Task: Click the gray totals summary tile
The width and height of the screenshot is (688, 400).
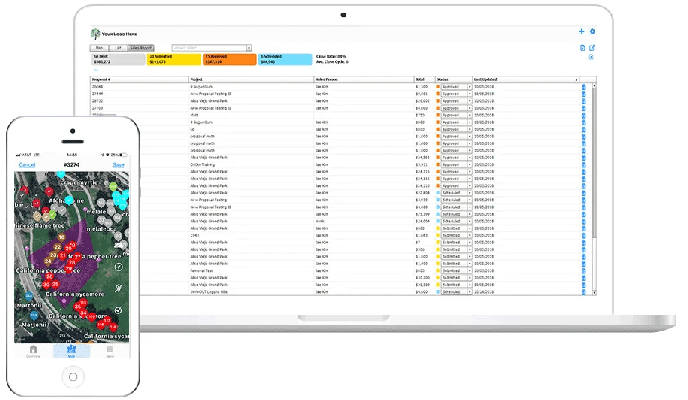Action: 118,59
